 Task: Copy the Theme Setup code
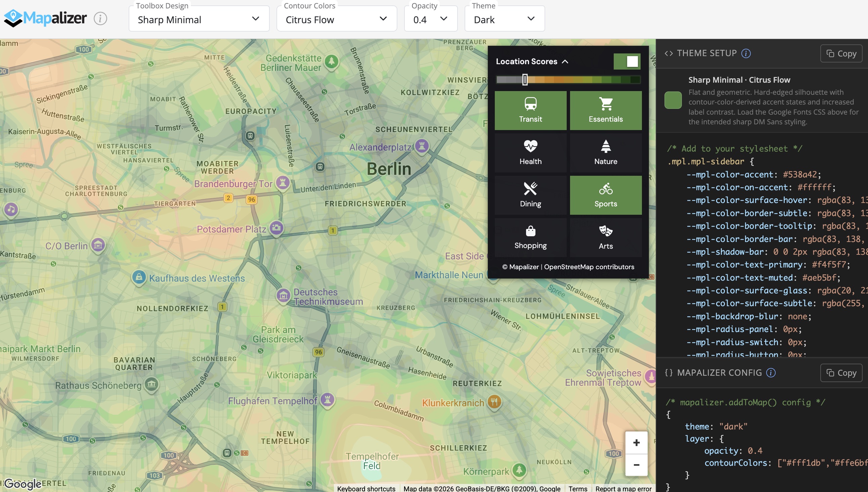pyautogui.click(x=841, y=53)
